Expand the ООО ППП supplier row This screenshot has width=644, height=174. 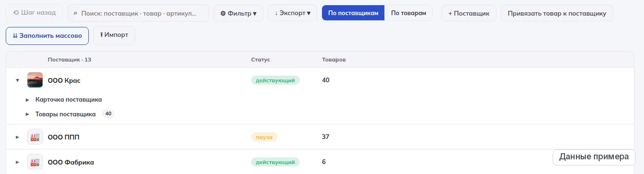pos(17,137)
